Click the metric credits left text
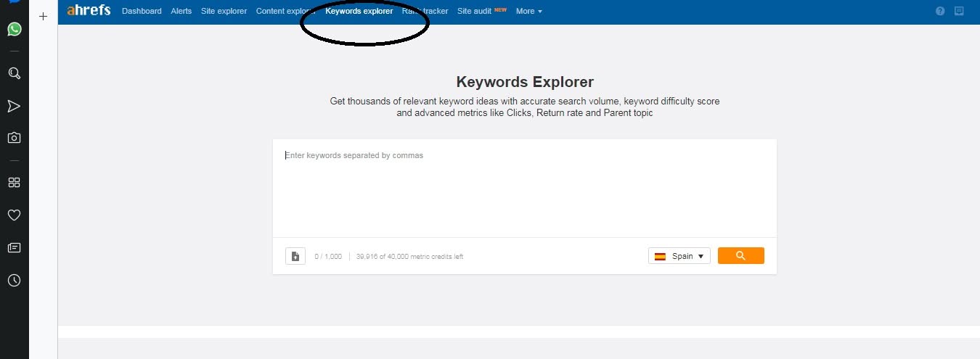Image resolution: width=980 pixels, height=359 pixels. point(410,257)
